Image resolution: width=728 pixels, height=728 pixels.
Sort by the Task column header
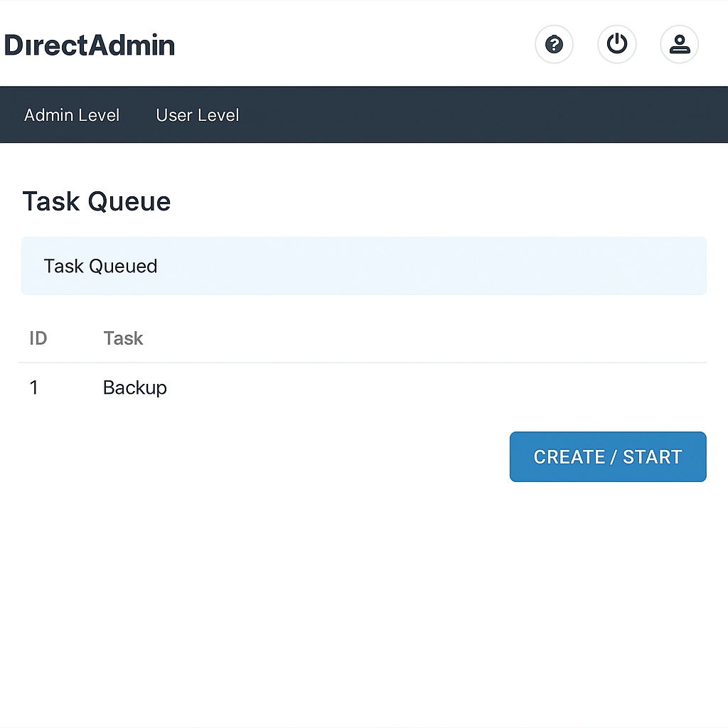tap(123, 338)
